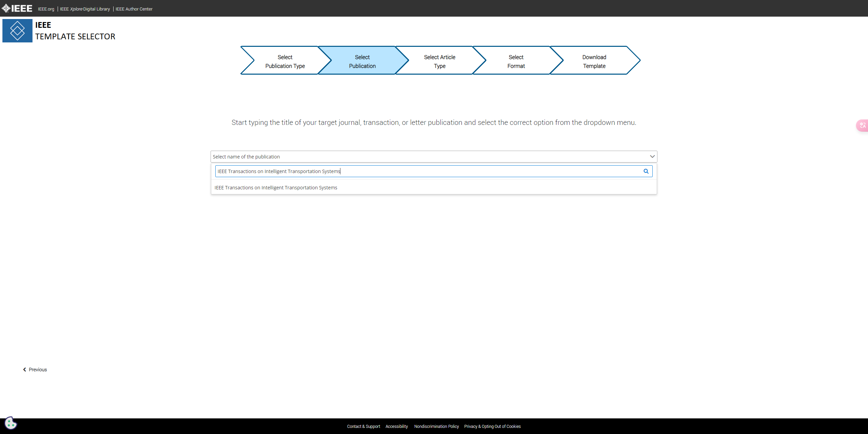
Task: Open IEEE Author Center link
Action: click(x=134, y=9)
